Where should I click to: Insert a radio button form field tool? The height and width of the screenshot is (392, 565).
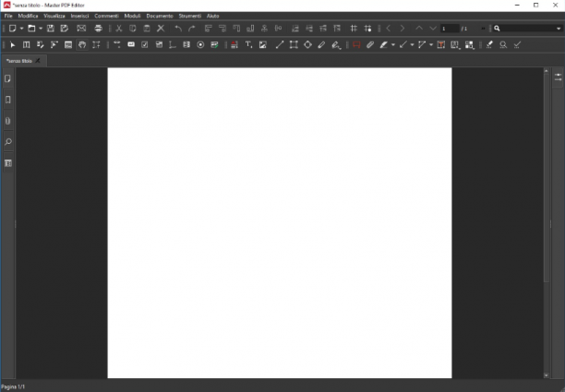click(200, 44)
